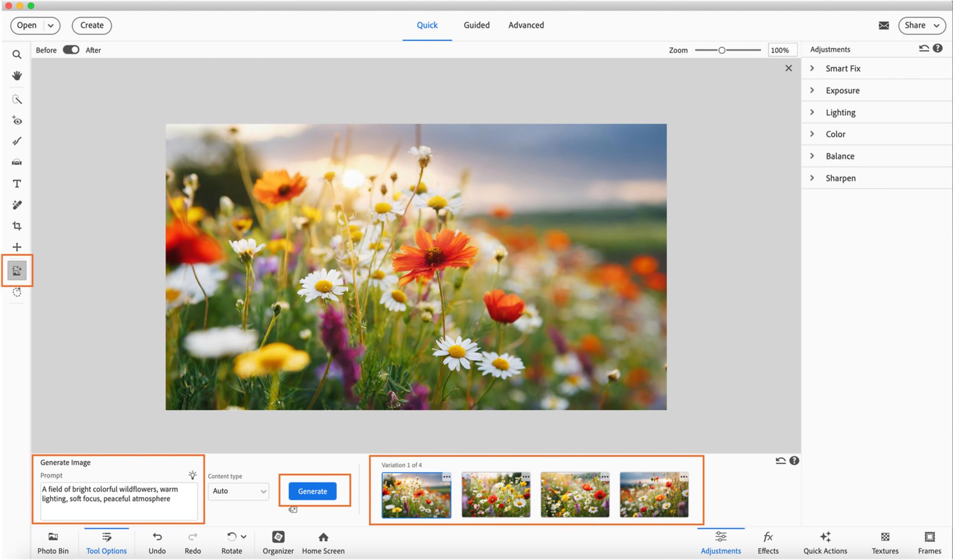
Task: Select the Zoom tool
Action: point(17,55)
